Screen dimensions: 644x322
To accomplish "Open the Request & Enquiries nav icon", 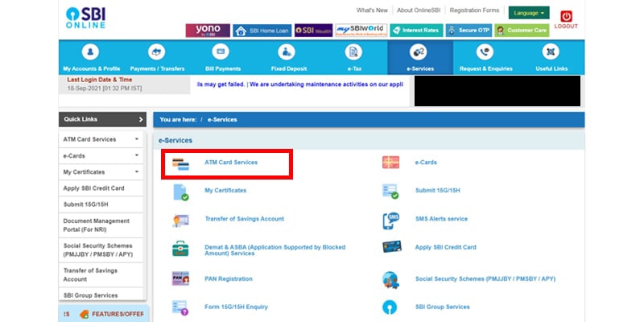I will click(x=485, y=52).
